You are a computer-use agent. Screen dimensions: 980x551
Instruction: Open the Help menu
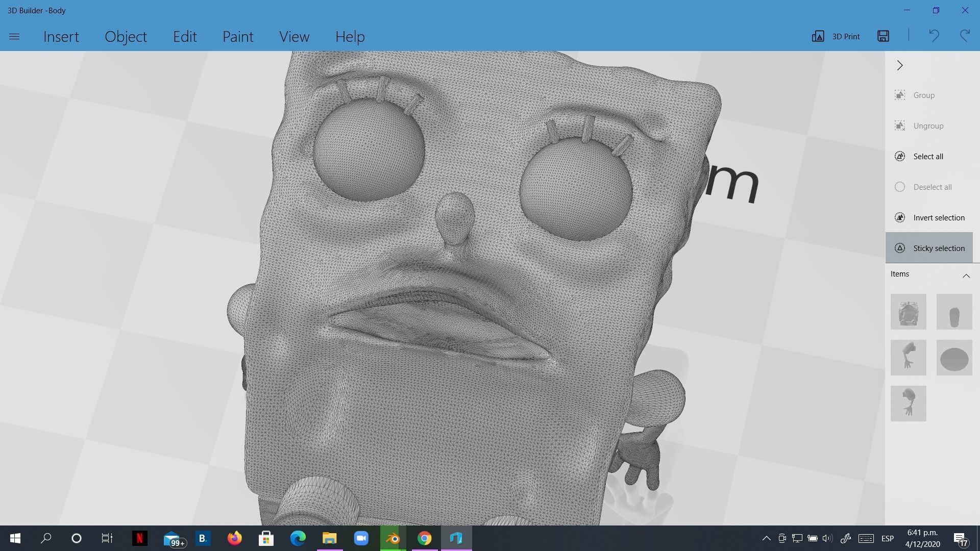coord(350,37)
